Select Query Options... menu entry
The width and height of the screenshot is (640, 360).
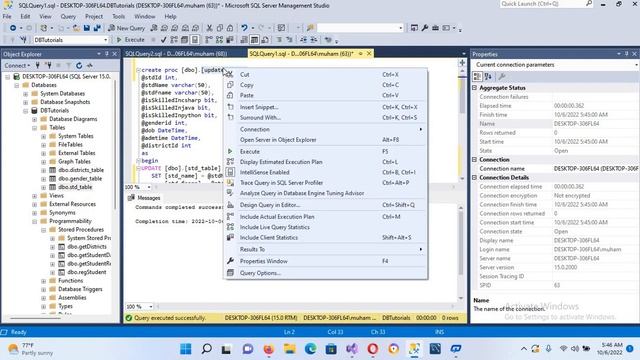[325, 273]
